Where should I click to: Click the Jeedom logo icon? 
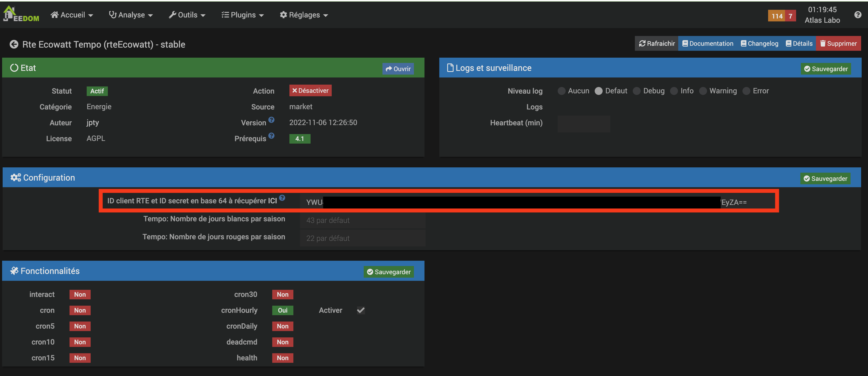point(21,14)
